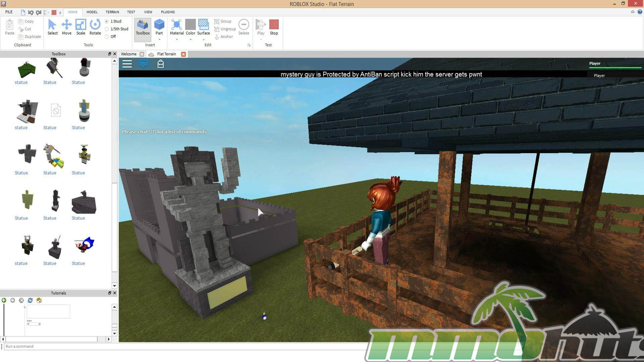Choose 1/5th Stud grid snapping
The height and width of the screenshot is (362, 644).
[107, 29]
